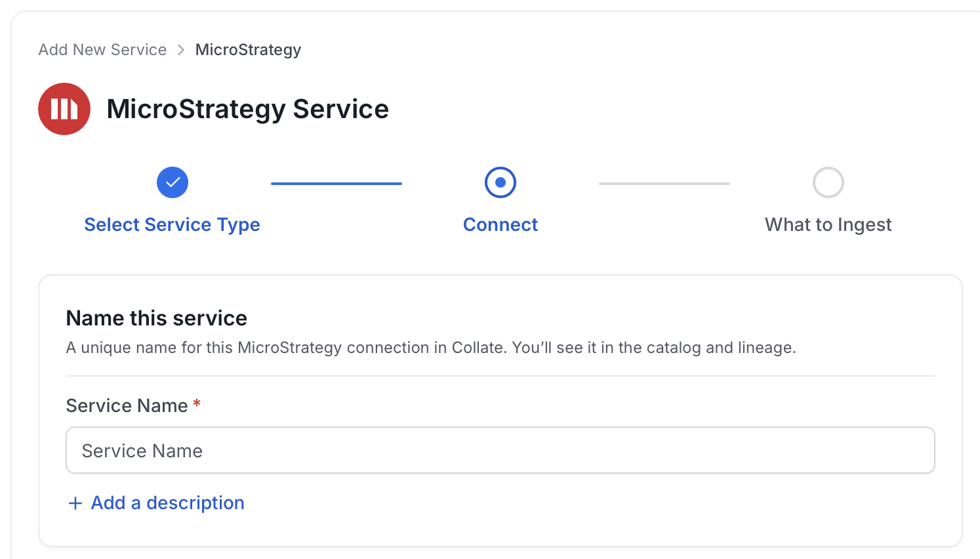This screenshot has width=980, height=559.
Task: Open the What to Ingest step label
Action: pyautogui.click(x=828, y=224)
